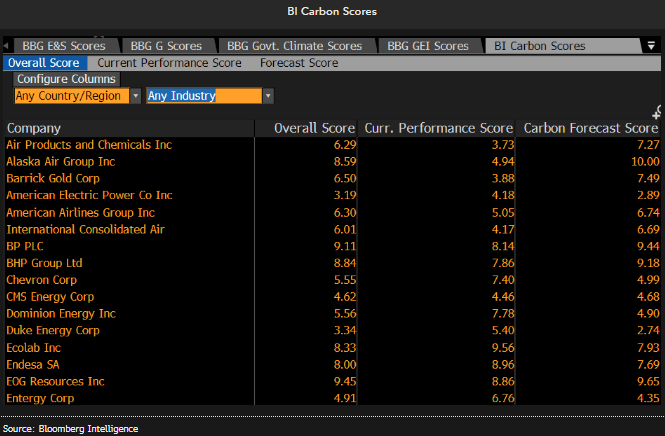Click the Company column header
This screenshot has width=665, height=436.
[34, 128]
